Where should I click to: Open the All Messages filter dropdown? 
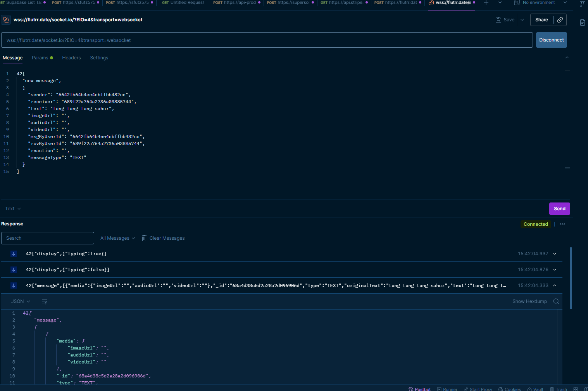coord(118,238)
